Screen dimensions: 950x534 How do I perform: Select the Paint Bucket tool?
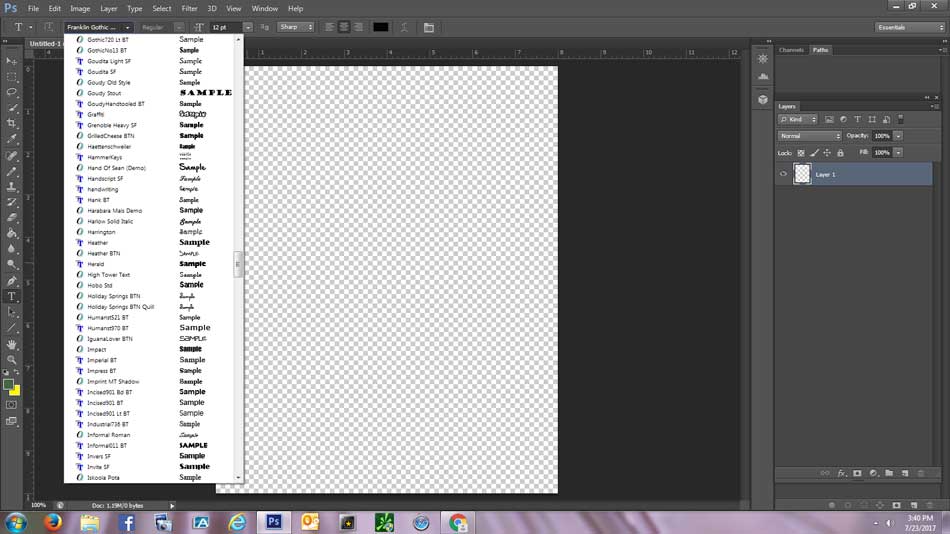12,233
